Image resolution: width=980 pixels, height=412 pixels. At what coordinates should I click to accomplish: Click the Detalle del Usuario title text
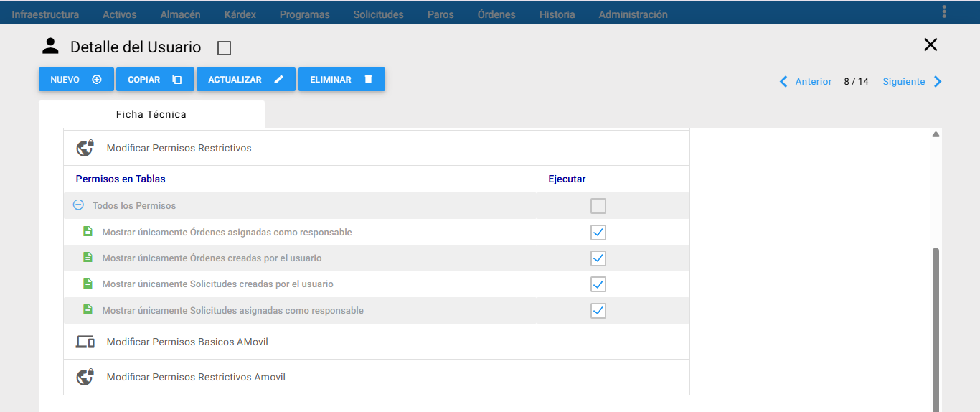coord(136,47)
